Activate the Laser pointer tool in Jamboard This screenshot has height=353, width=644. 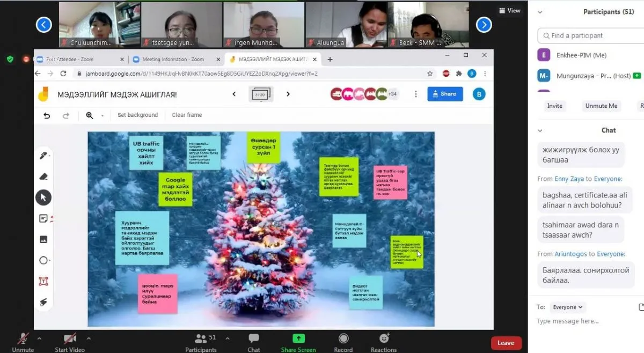coord(43,302)
